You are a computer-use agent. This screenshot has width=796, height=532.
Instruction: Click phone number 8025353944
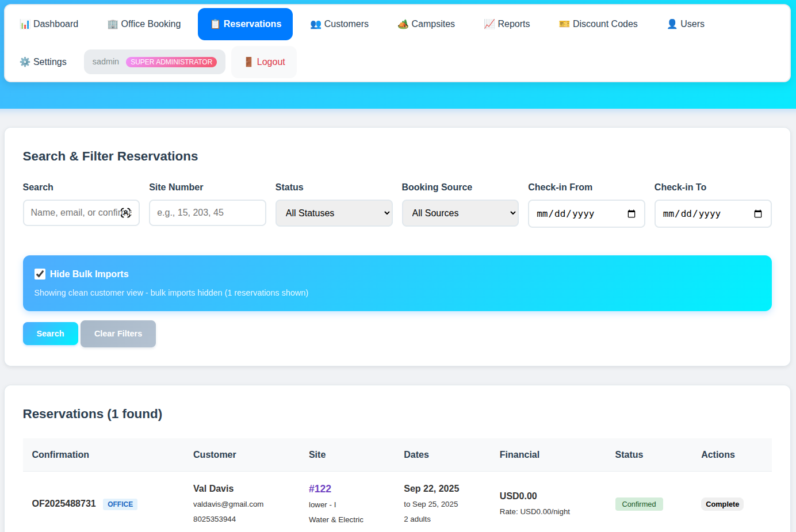(x=215, y=519)
